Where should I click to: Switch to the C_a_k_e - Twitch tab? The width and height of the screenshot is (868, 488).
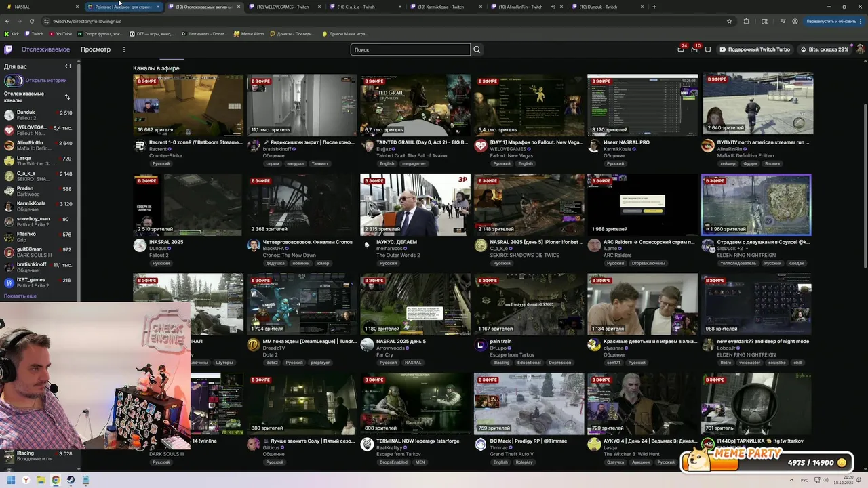point(364,7)
